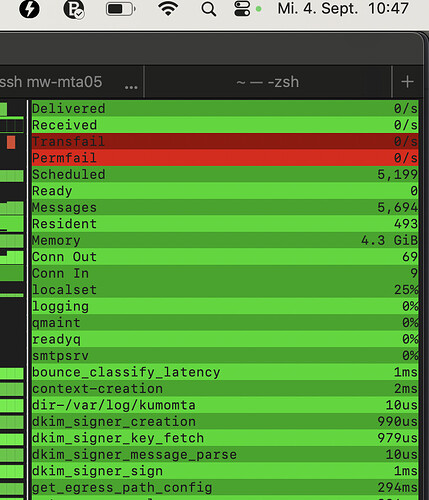Switch to the ~ — -zsh tab
This screenshot has width=429, height=500.
click(x=268, y=82)
